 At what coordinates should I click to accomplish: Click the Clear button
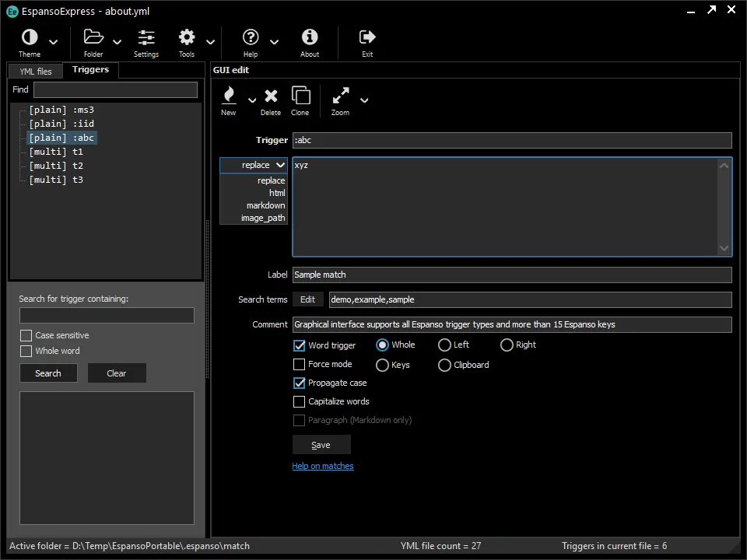(x=117, y=373)
